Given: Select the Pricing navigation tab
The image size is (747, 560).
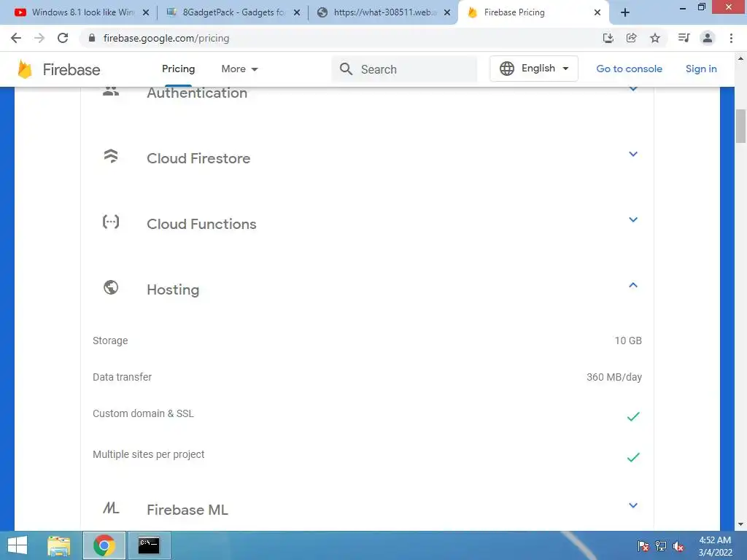Looking at the screenshot, I should pos(178,69).
